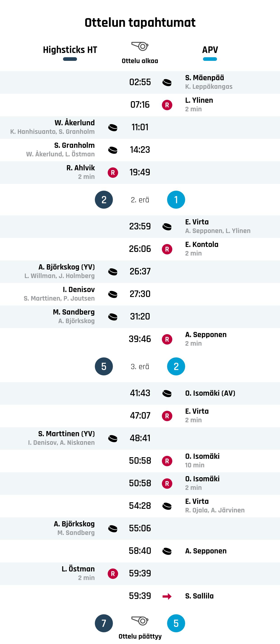Click Highsticks final score badge showing 7
This screenshot has width=280, height=644.
[104, 623]
